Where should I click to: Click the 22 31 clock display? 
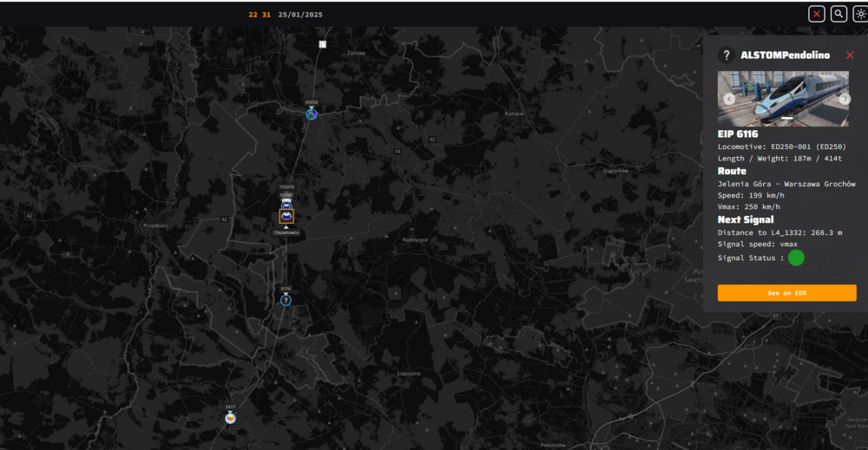260,15
